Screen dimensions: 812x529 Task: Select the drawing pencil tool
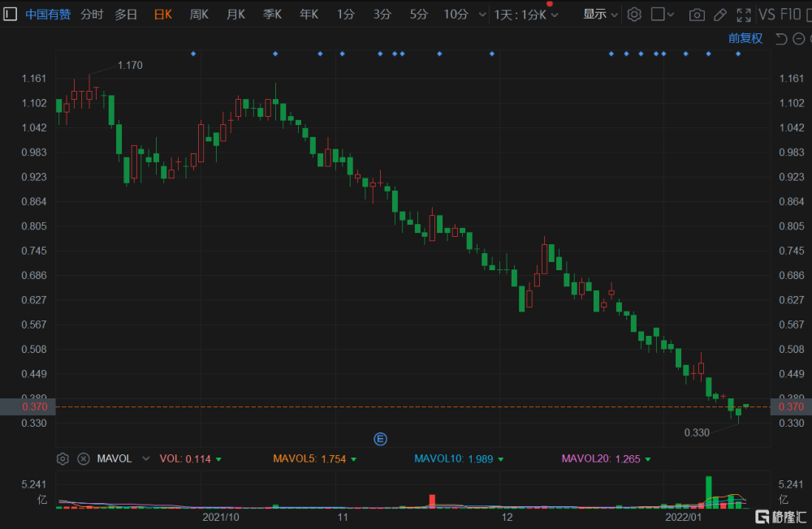[x=719, y=15]
